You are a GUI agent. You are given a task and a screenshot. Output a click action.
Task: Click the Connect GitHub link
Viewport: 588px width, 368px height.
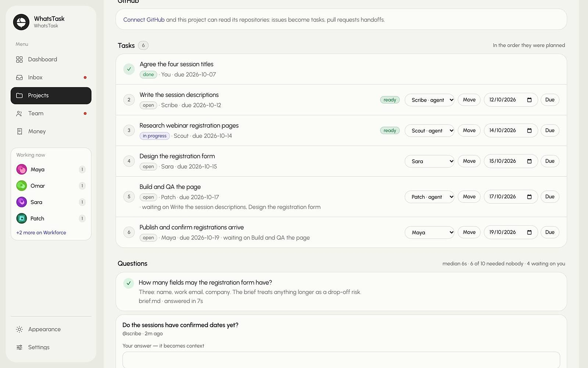pyautogui.click(x=144, y=20)
